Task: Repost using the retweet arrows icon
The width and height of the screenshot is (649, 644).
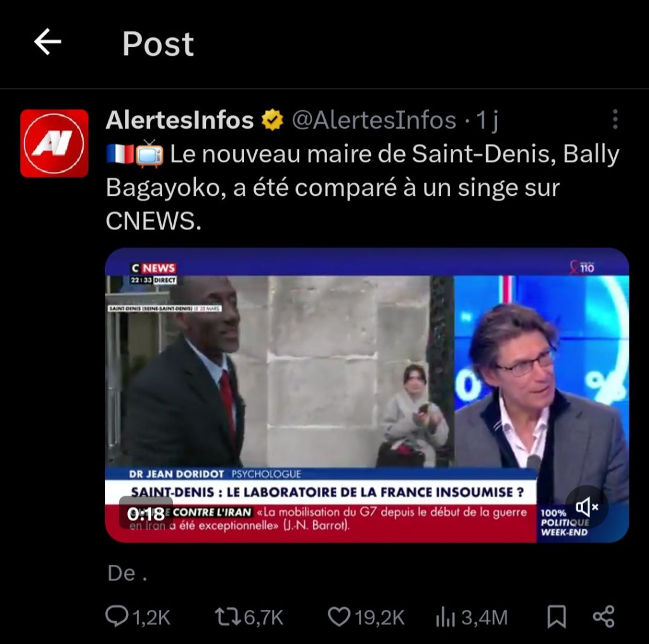Action: (228, 617)
